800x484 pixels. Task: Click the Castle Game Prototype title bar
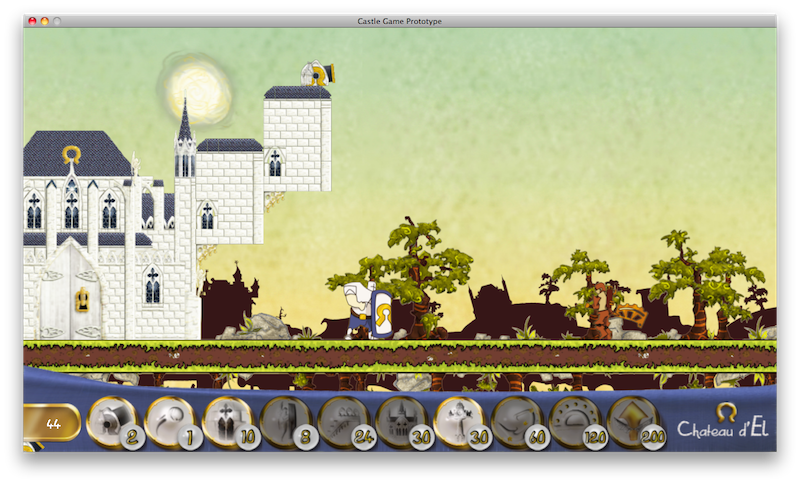coord(399,21)
